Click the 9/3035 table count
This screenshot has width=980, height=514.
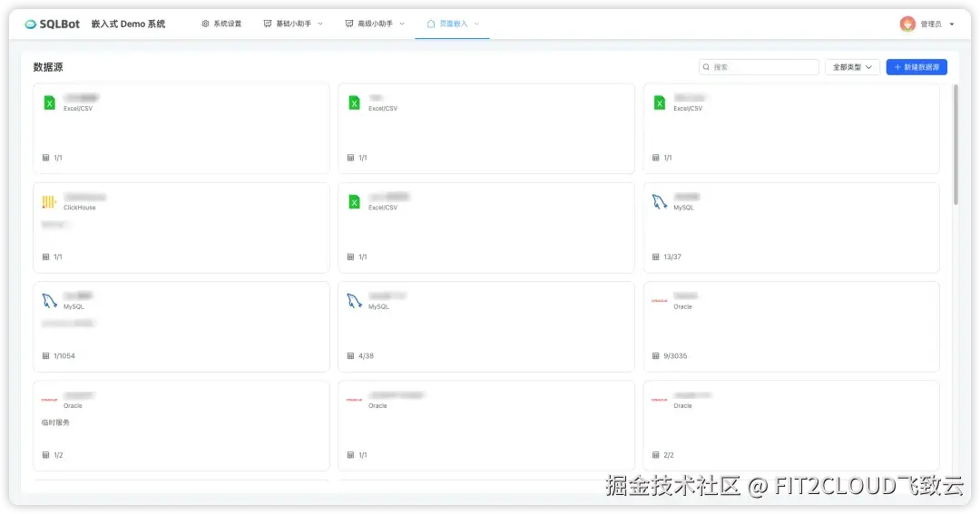click(675, 356)
